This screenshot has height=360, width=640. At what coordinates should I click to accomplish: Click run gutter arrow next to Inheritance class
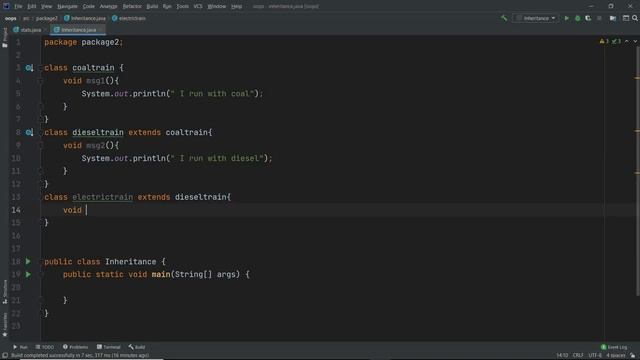coord(28,261)
